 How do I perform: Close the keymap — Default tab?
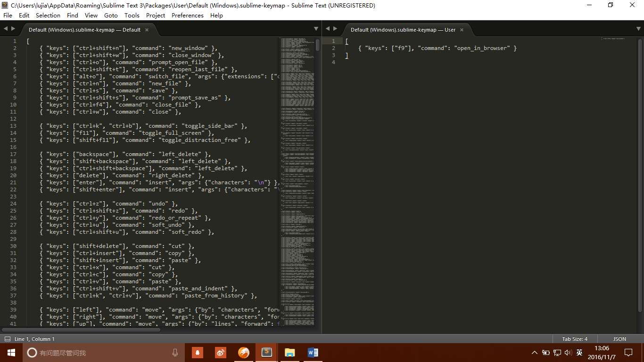tap(147, 30)
